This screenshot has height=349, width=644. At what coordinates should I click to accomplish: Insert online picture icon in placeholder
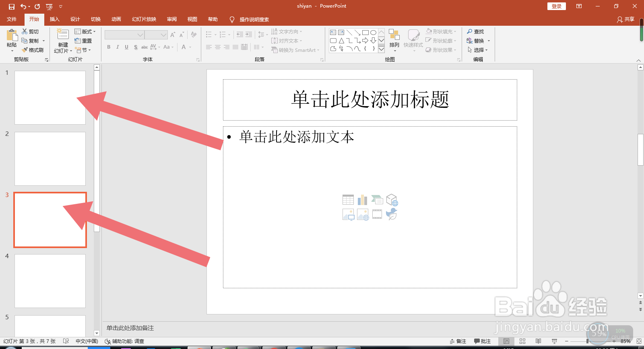(363, 214)
